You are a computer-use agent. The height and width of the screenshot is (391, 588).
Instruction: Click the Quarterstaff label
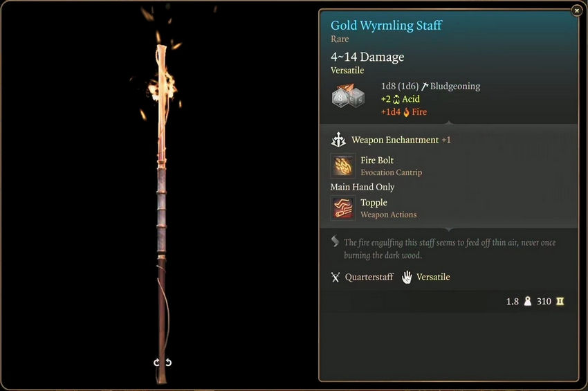pos(369,278)
